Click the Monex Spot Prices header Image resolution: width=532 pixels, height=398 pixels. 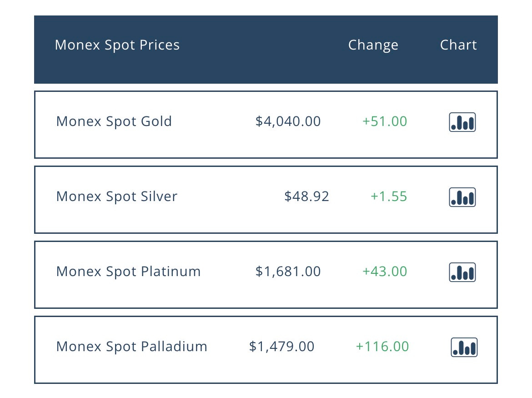(x=117, y=45)
